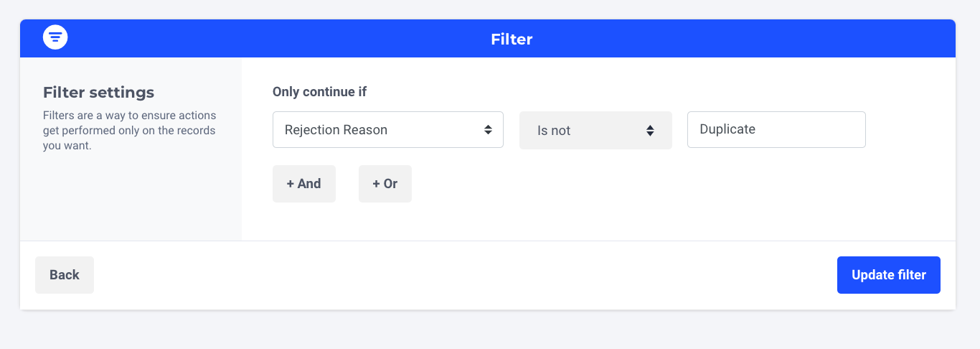Add an Or condition
Image resolution: width=980 pixels, height=349 pixels.
pyautogui.click(x=385, y=184)
